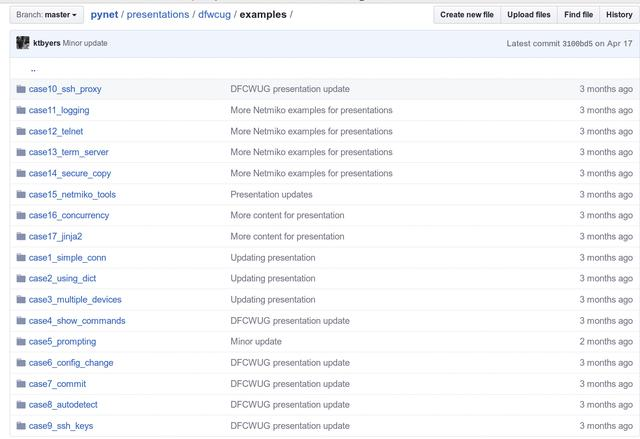Open case12_telnet folder

(56, 131)
